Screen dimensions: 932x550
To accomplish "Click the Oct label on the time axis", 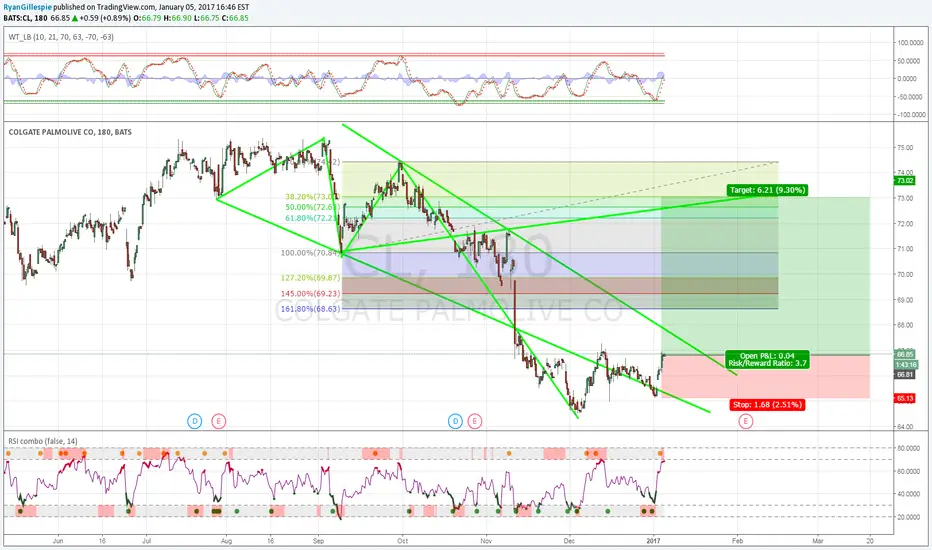I will 402,541.
